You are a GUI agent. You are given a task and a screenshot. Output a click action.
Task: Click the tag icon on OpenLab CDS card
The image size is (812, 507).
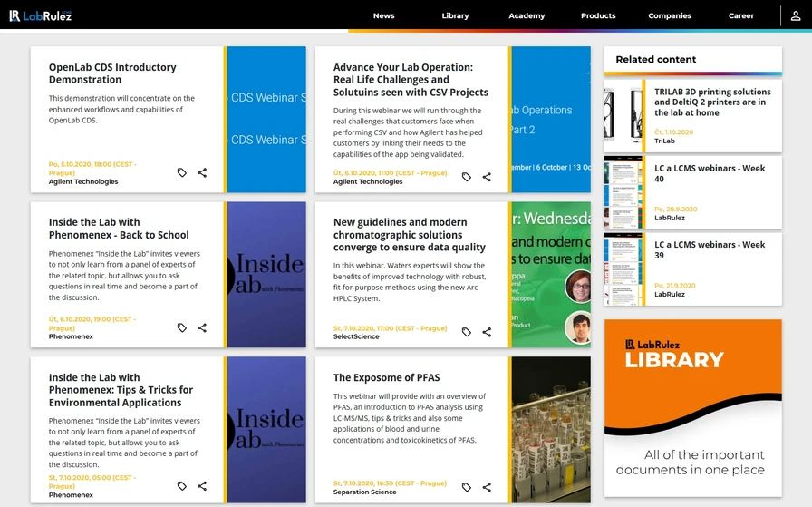[x=182, y=172]
